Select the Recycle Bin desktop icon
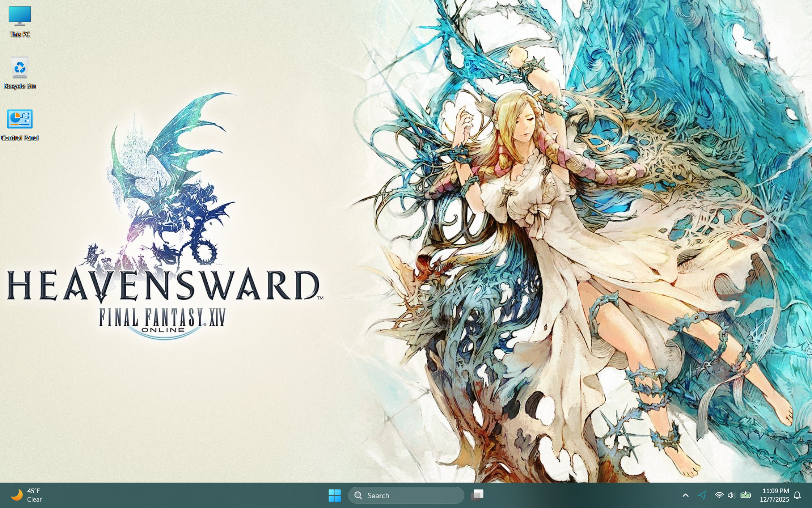This screenshot has height=508, width=812. 19,68
